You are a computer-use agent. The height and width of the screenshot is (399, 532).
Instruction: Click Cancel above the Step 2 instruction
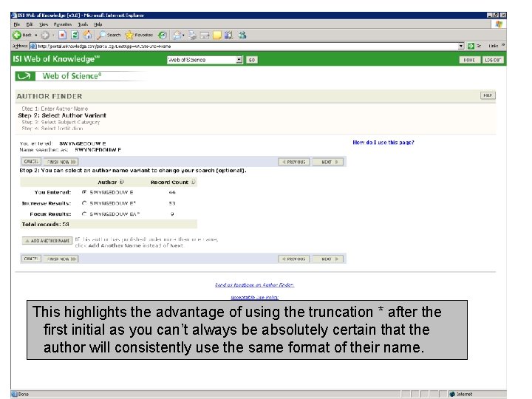click(x=31, y=162)
